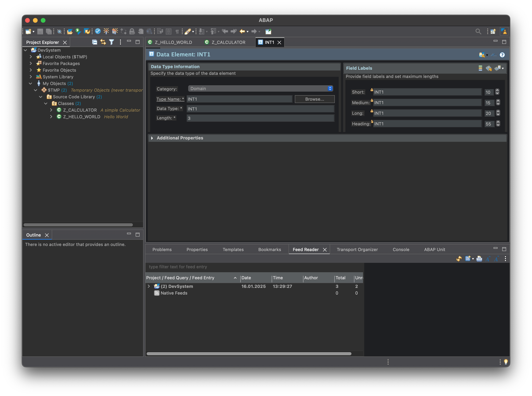Click the help question mark in Data Element header

click(x=502, y=55)
